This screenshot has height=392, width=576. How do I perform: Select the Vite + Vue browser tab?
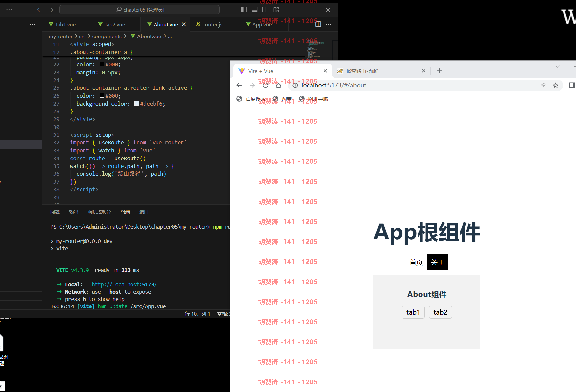coord(283,71)
